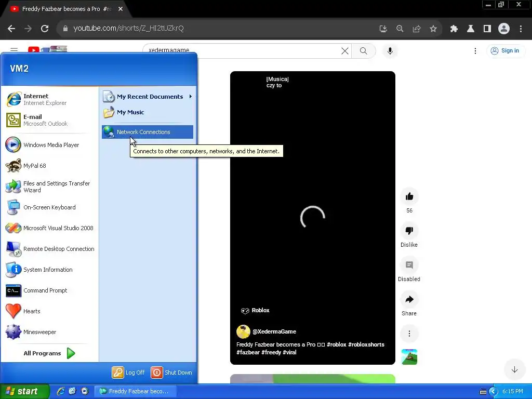The image size is (532, 399).
Task: Click the Chrome address bar URL
Action: 129,29
